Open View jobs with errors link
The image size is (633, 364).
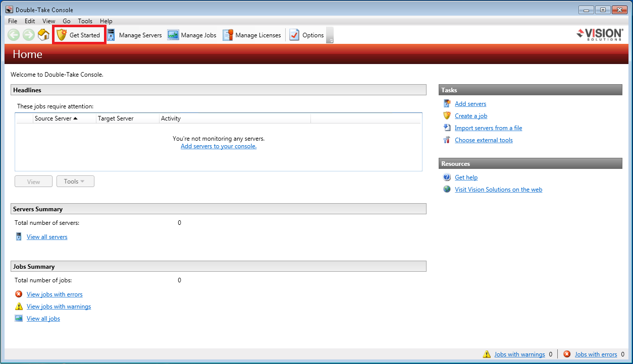point(55,294)
